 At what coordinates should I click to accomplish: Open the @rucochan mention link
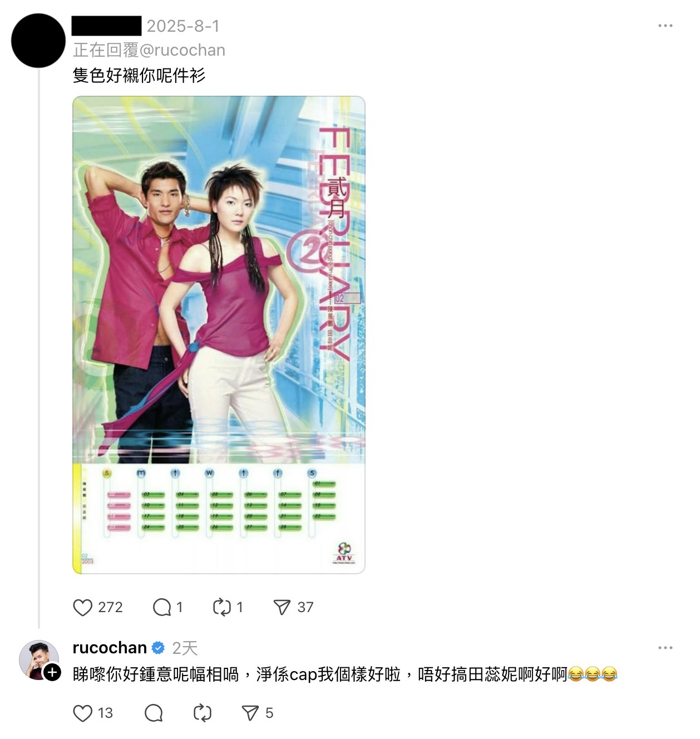tap(182, 50)
